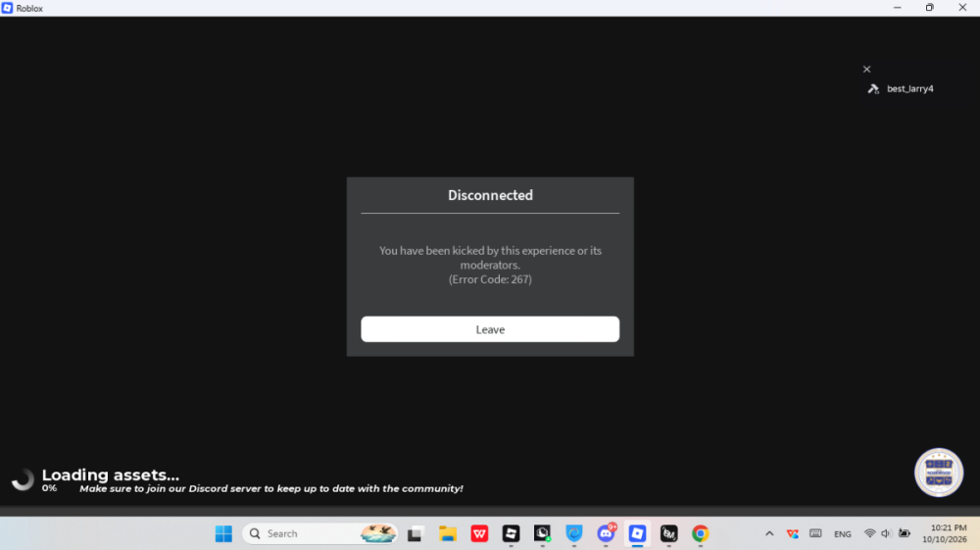
Task: Expand the hidden system tray icons chevron
Action: (x=769, y=533)
